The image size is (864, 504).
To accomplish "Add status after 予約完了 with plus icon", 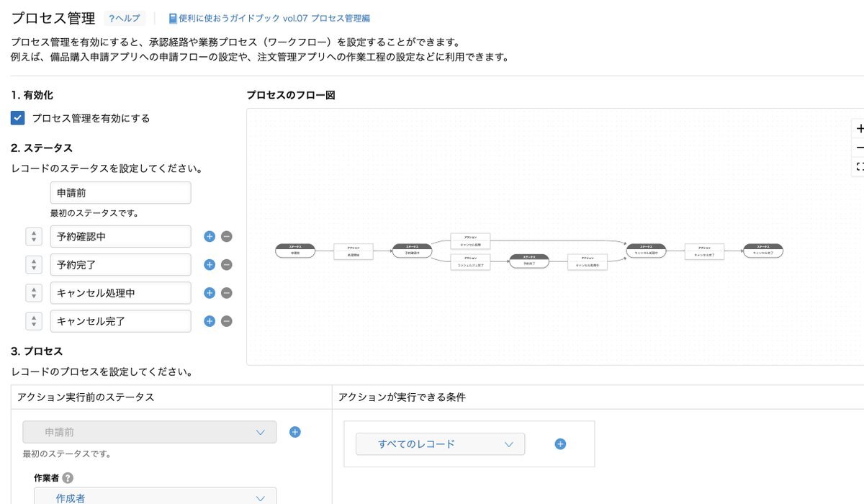I will [x=210, y=264].
